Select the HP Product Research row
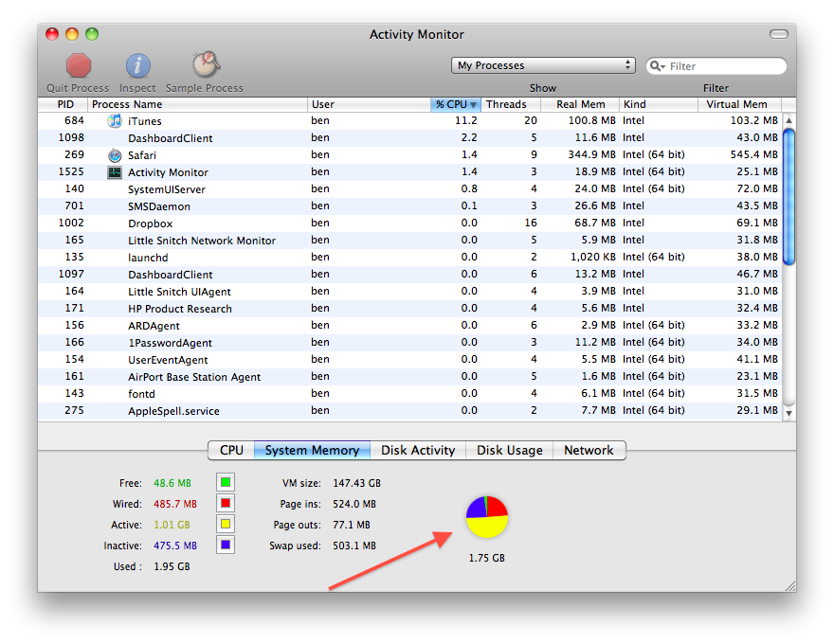 pyautogui.click(x=410, y=308)
